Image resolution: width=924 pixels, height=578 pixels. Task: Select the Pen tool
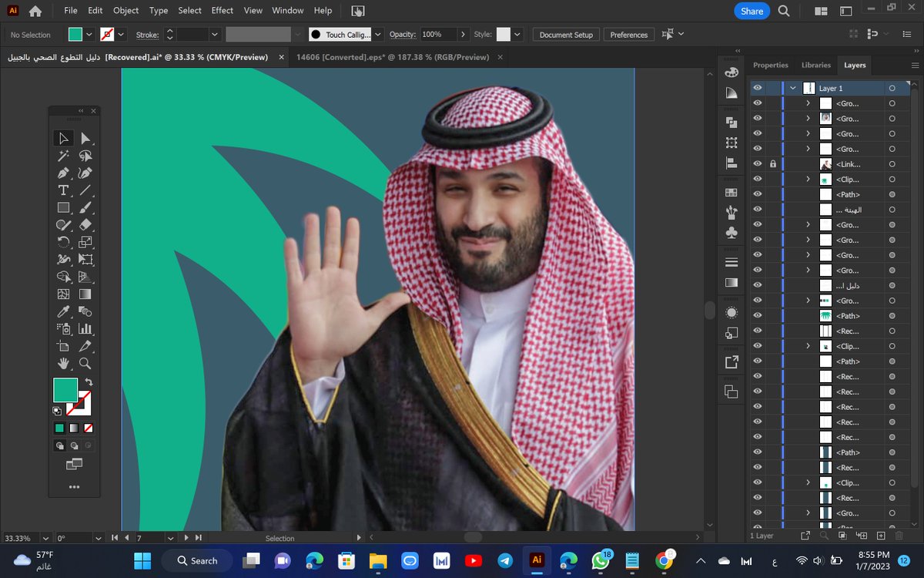pos(64,173)
